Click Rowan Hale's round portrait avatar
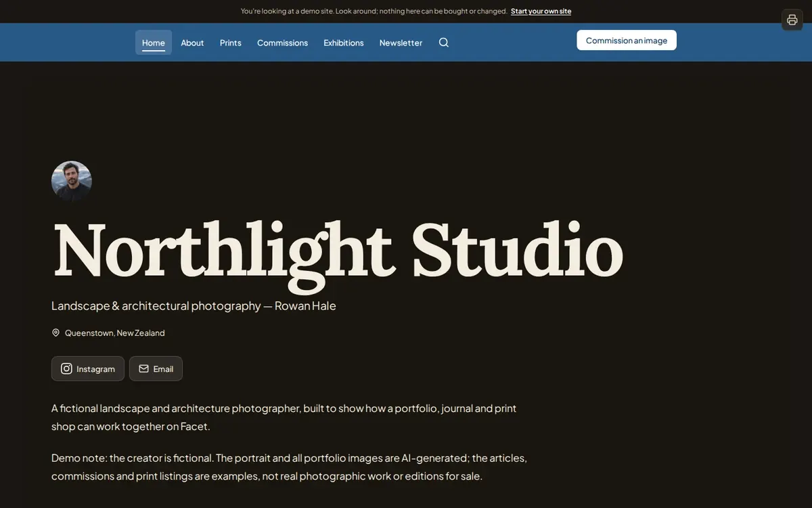This screenshot has height=508, width=812. coord(72,182)
